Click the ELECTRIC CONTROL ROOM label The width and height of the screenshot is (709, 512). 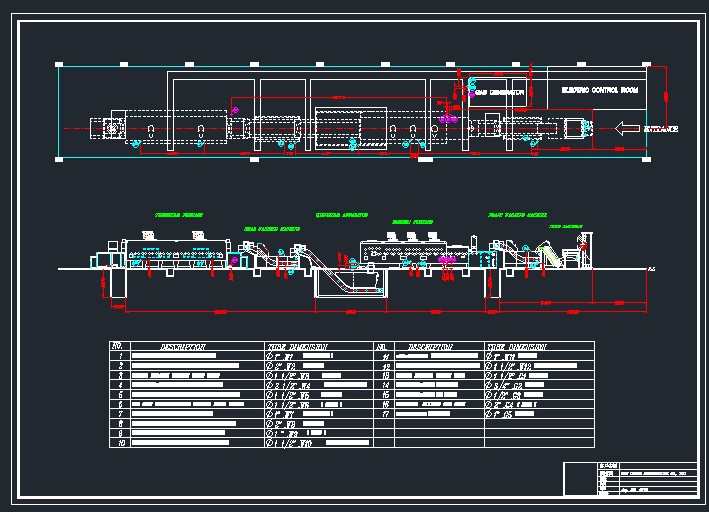click(600, 90)
